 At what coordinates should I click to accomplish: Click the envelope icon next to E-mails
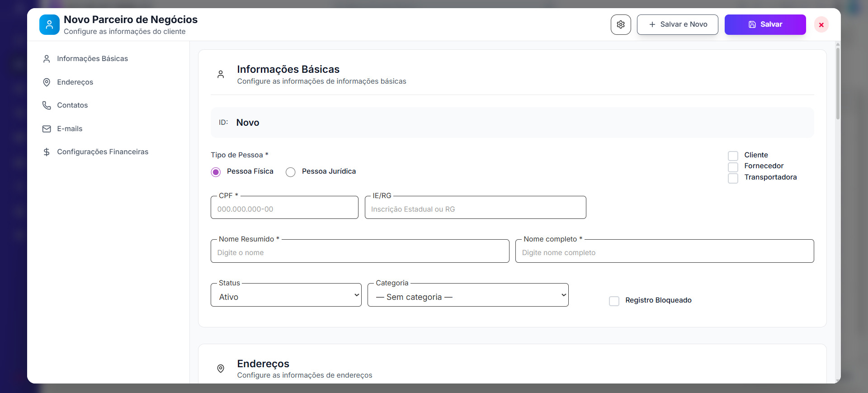(x=47, y=129)
